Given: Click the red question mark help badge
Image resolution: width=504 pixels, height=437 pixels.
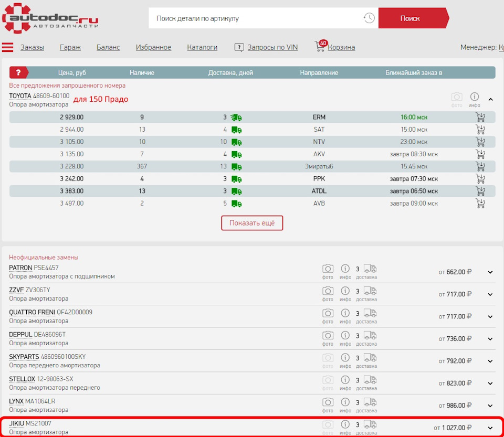Looking at the screenshot, I should click(19, 72).
